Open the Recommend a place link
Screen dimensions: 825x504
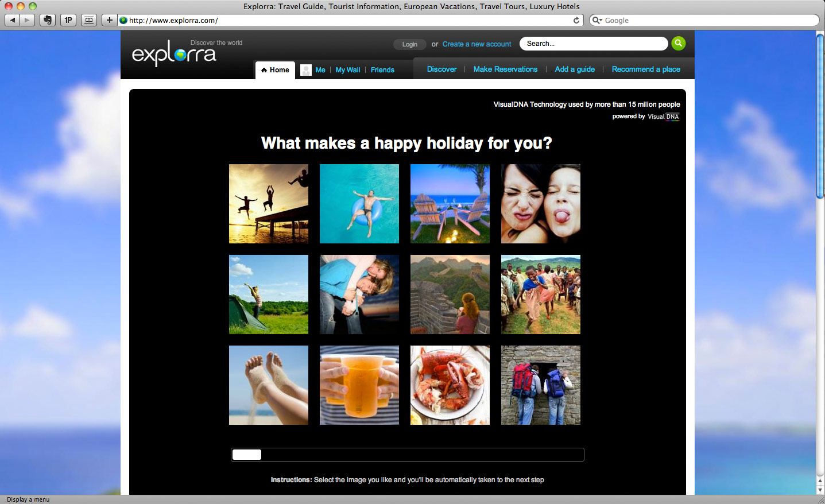point(646,69)
